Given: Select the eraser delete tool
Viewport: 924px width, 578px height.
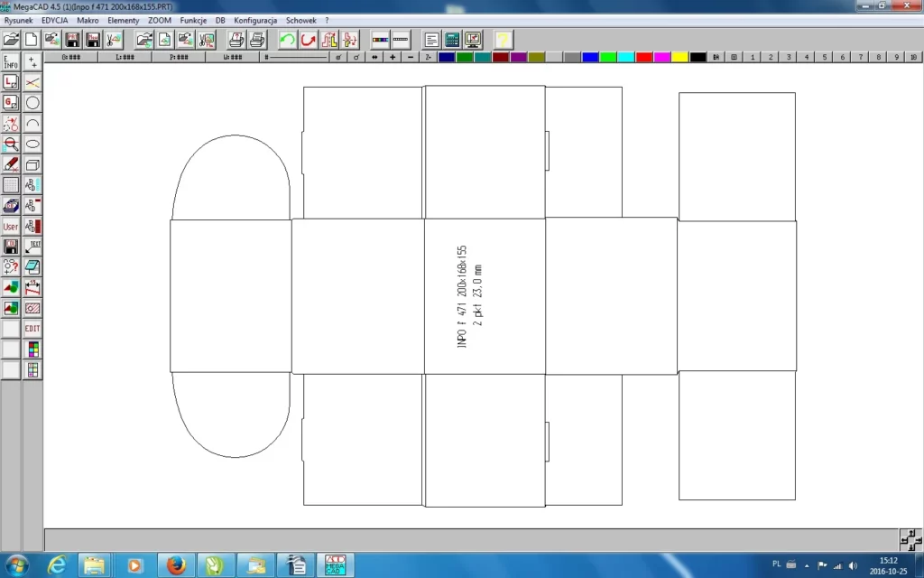Looking at the screenshot, I should (11, 164).
